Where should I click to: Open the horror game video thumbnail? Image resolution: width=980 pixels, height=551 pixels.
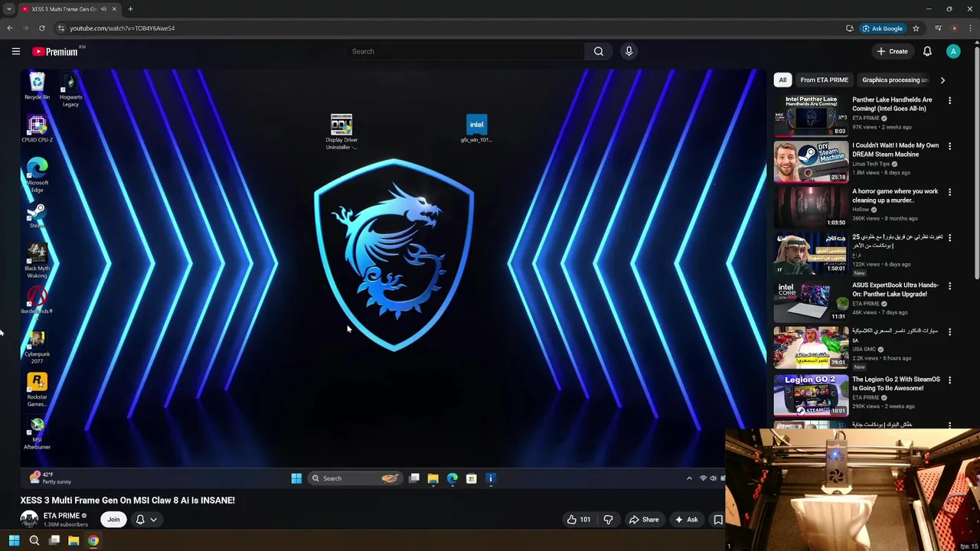coord(811,207)
